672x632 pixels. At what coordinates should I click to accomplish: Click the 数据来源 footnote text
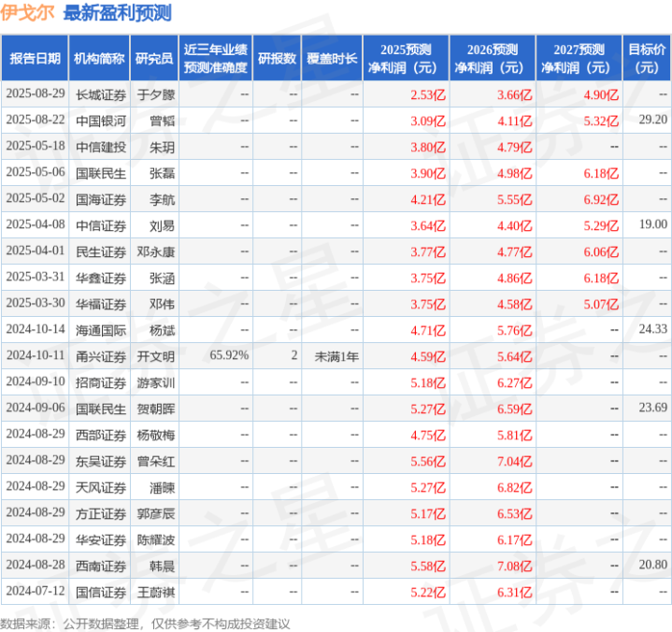(x=145, y=624)
